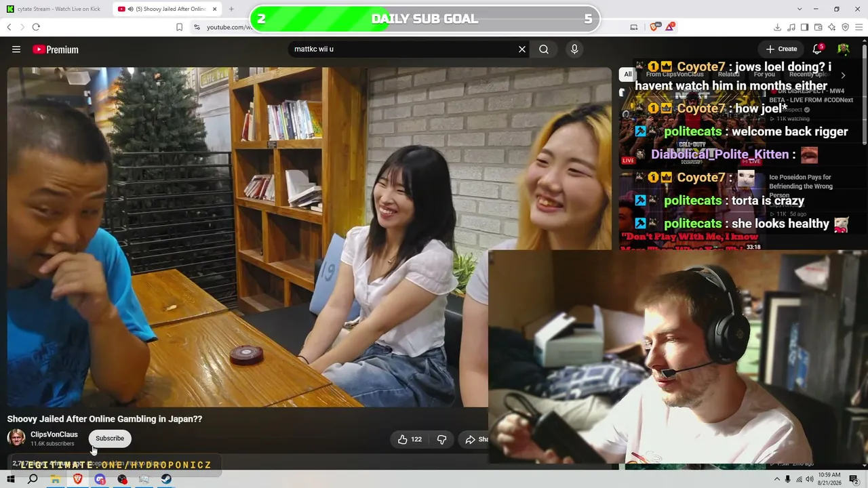Clear the YouTube search box text

click(x=522, y=49)
